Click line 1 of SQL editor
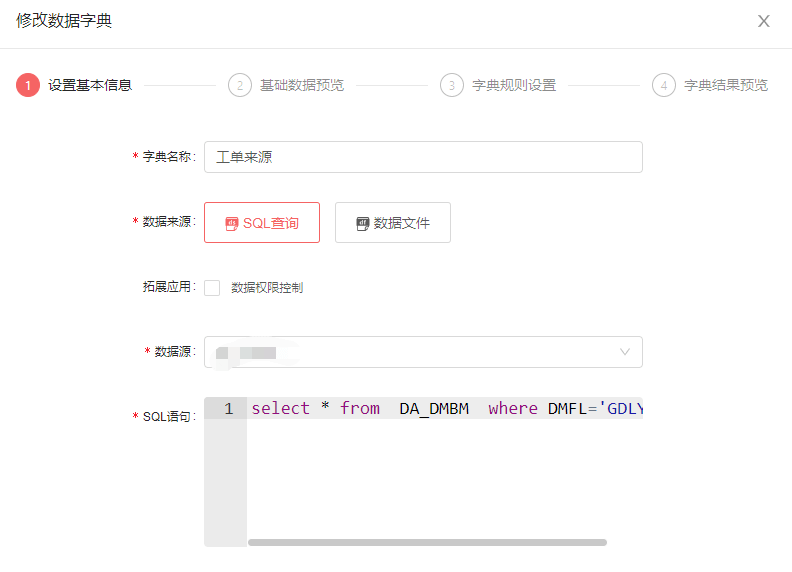 [445, 409]
